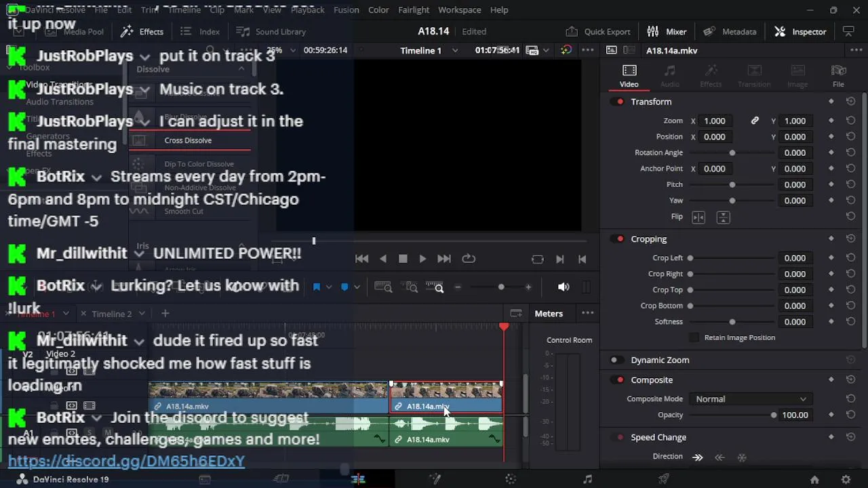Screen dimensions: 868x488
Task: Click the zoom out minus button
Action: point(458,287)
